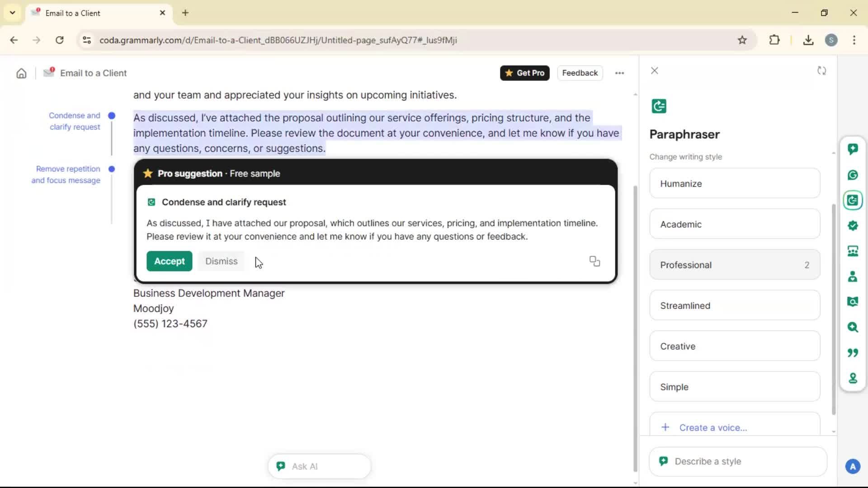Go to the home icon
The image size is (868, 488).
point(21,73)
